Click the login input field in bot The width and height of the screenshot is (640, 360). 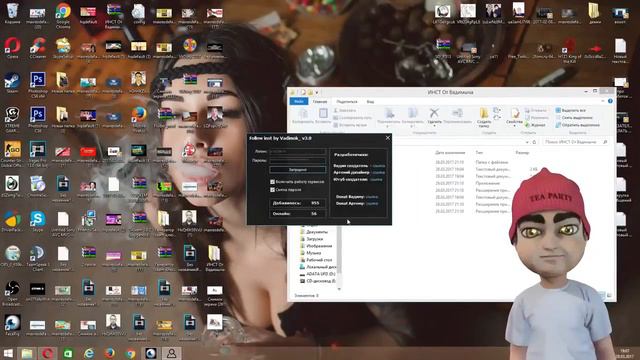(298, 151)
